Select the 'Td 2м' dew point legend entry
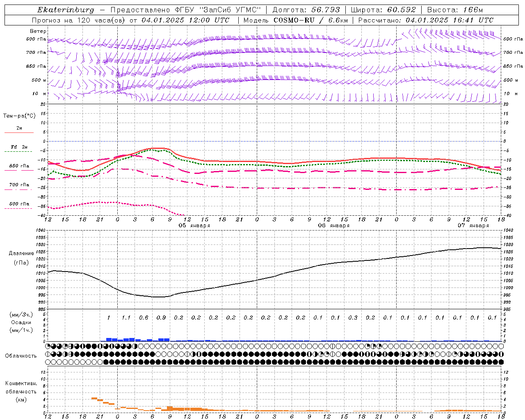This screenshot has width=525, height=420. click(19, 147)
